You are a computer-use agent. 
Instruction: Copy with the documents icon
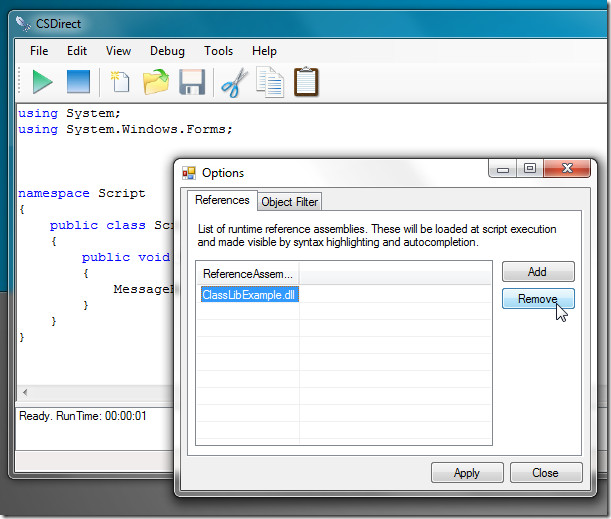[x=270, y=82]
